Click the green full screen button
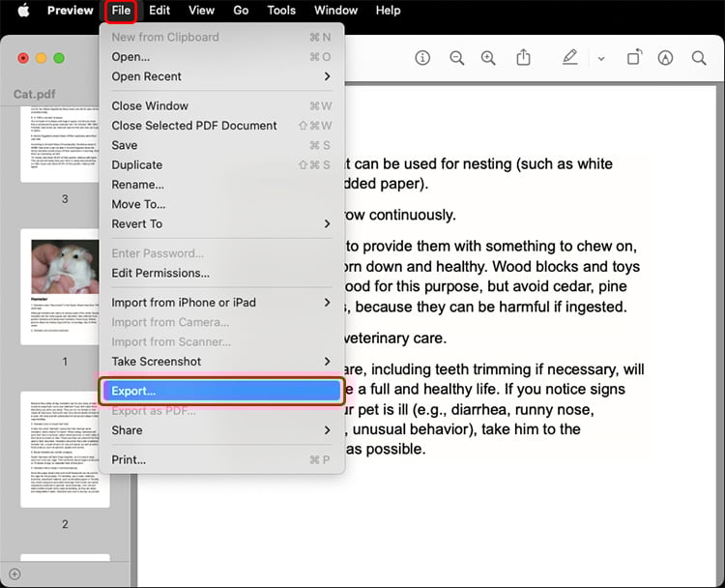The height and width of the screenshot is (588, 725). (x=59, y=58)
